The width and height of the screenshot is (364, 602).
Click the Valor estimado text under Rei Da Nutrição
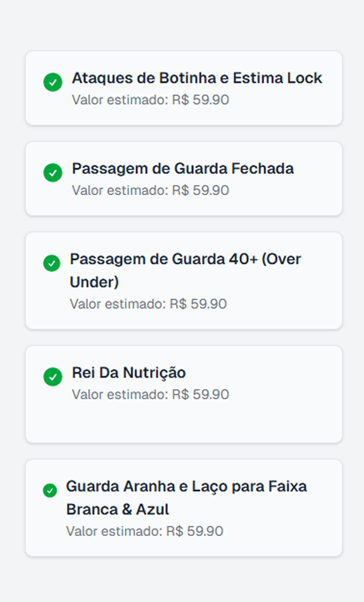pyautogui.click(x=150, y=395)
